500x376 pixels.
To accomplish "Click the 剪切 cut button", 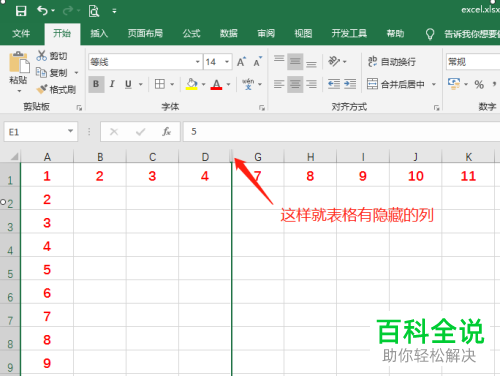I will 52,56.
